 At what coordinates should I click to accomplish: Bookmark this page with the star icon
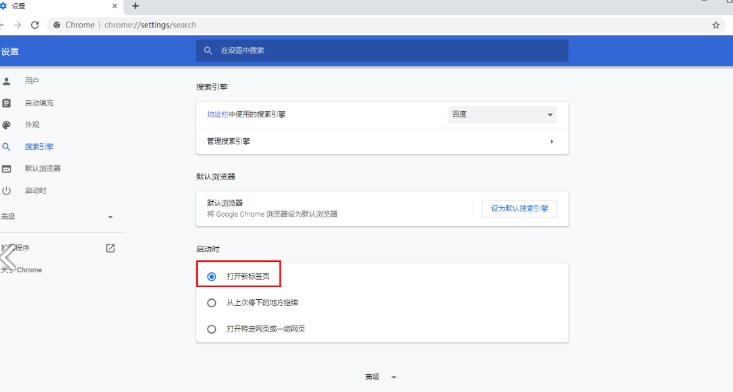716,25
